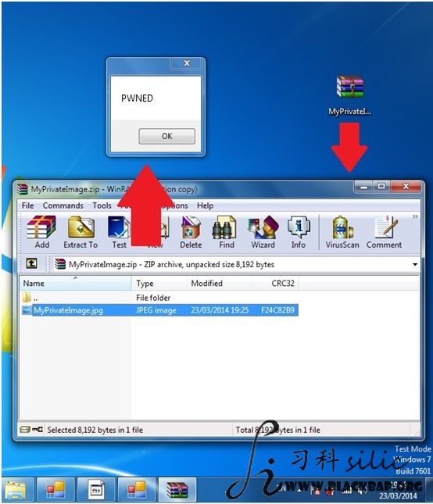The height and width of the screenshot is (504, 433).
Task: Expand hidden toolbar items chevron
Action: [x=415, y=216]
